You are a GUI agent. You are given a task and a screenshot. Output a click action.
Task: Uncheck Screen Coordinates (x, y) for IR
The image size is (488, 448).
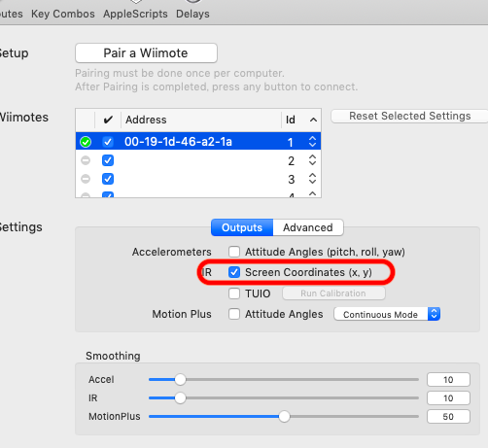tap(234, 272)
